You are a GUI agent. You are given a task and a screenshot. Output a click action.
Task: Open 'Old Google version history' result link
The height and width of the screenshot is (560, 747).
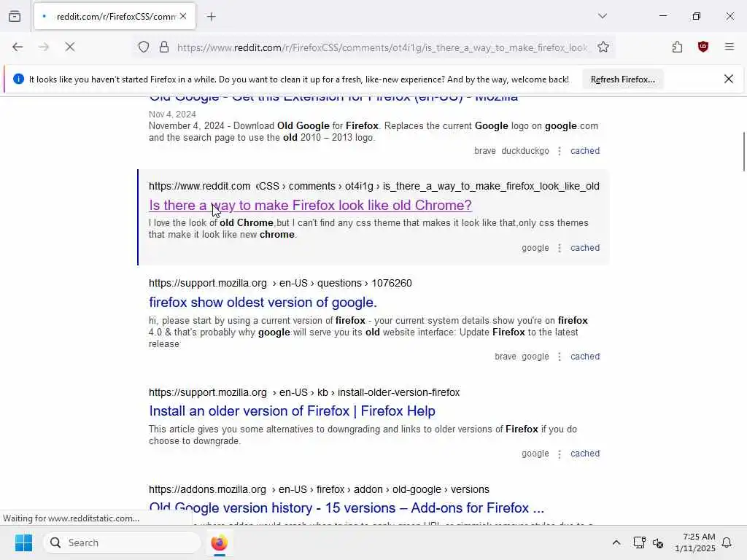(x=347, y=508)
